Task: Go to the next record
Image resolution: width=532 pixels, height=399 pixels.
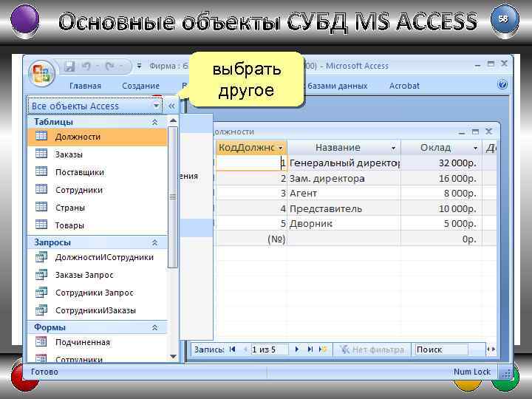Action: point(297,349)
